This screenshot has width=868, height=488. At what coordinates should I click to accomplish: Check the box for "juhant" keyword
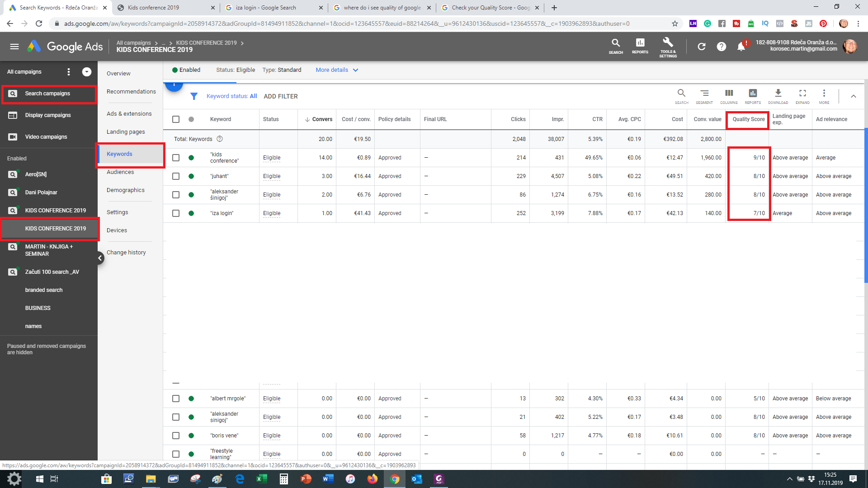(176, 176)
